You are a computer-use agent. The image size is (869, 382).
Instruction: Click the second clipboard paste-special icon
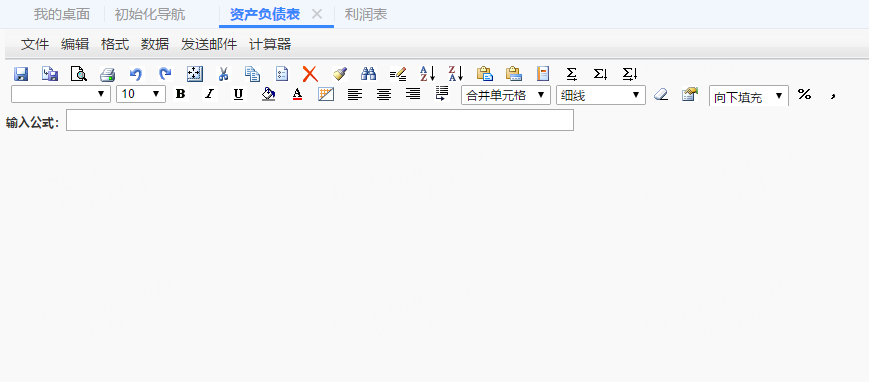(514, 74)
